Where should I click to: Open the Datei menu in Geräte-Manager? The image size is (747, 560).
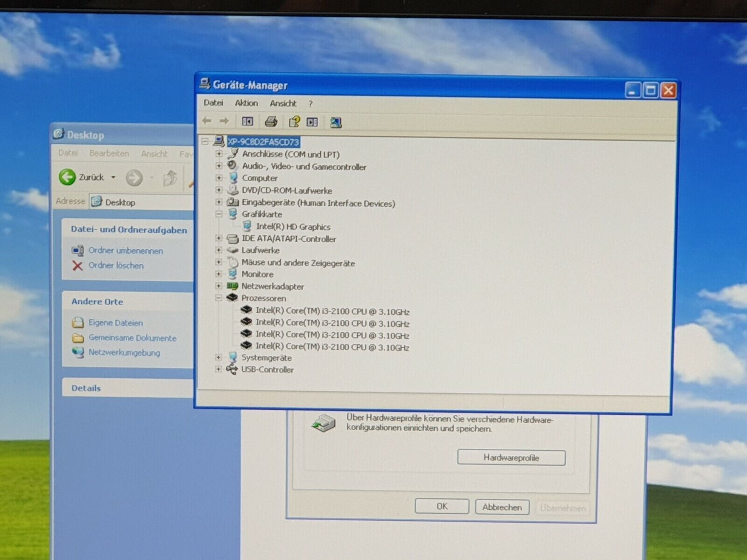213,103
